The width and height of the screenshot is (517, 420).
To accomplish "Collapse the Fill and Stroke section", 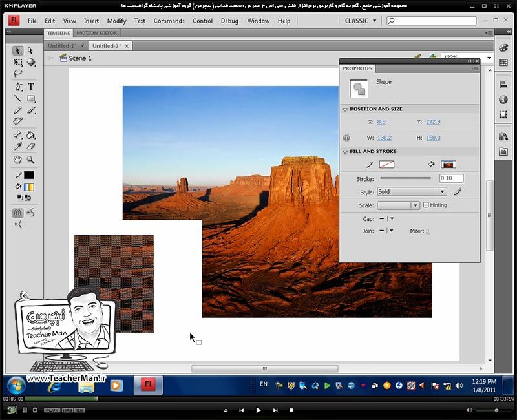I will pos(345,152).
